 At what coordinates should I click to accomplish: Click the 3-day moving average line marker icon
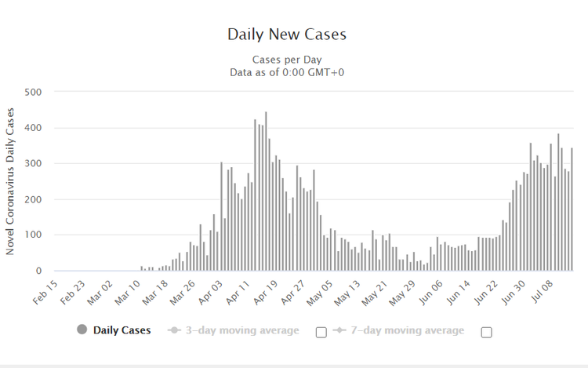(x=175, y=330)
